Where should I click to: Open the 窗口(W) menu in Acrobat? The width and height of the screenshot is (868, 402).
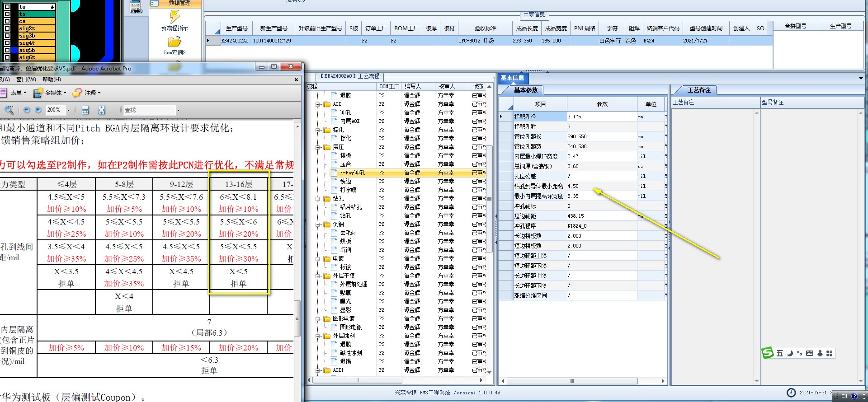pos(26,79)
